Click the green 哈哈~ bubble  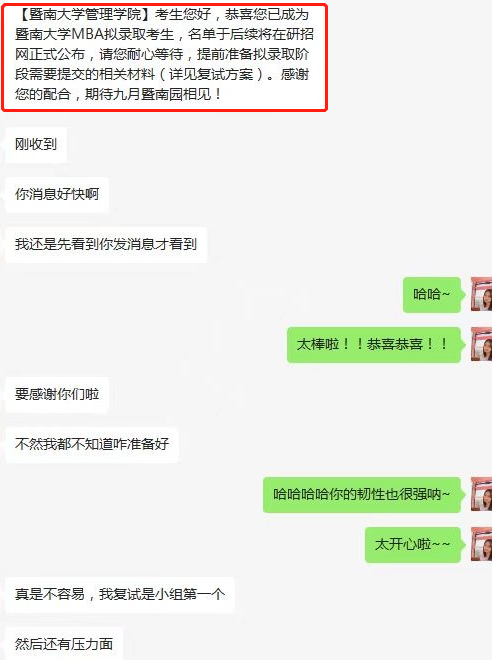tap(432, 294)
